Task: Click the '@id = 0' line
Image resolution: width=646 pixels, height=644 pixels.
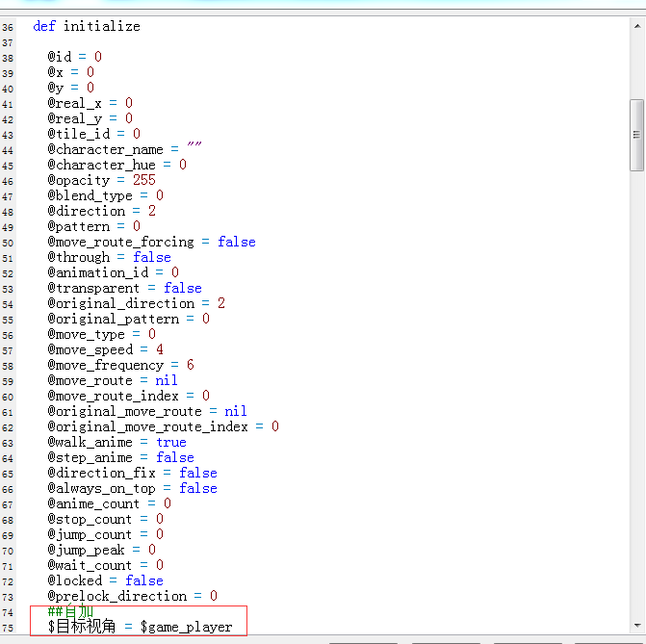Action: (x=74, y=57)
